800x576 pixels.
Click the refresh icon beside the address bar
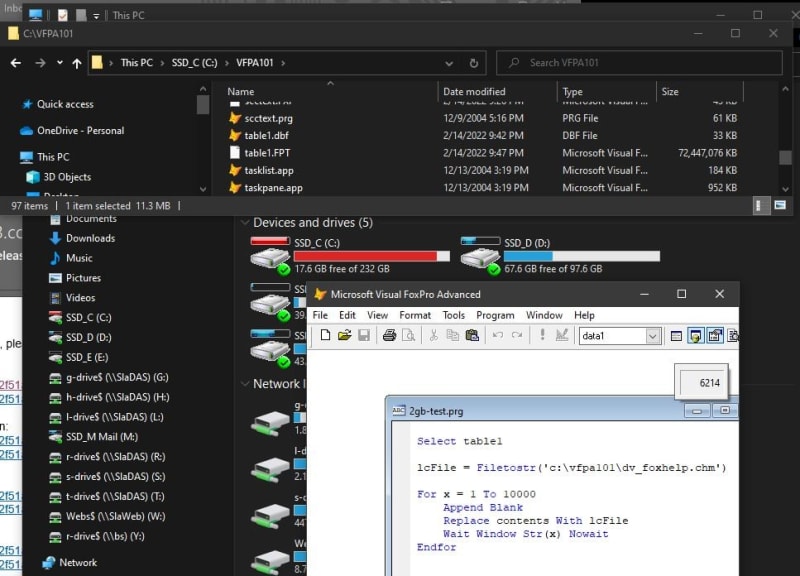click(x=473, y=63)
